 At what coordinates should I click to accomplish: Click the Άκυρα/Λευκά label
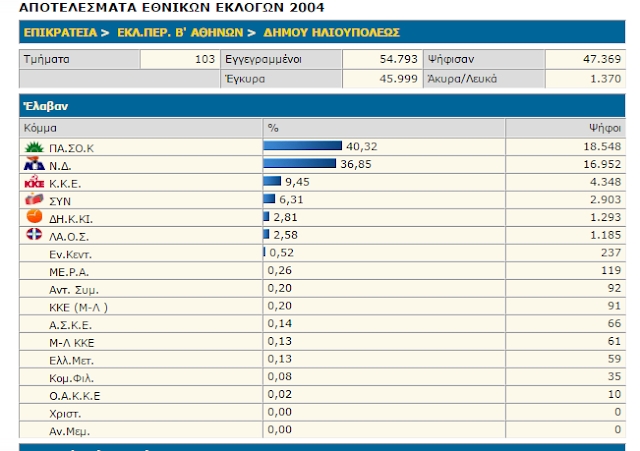(462, 79)
